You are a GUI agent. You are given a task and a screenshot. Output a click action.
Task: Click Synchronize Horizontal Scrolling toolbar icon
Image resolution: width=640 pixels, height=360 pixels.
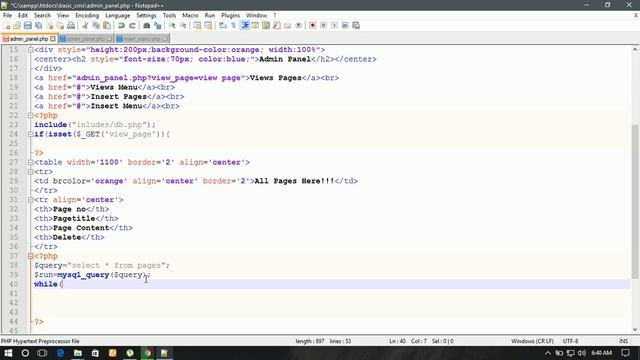pos(208,26)
